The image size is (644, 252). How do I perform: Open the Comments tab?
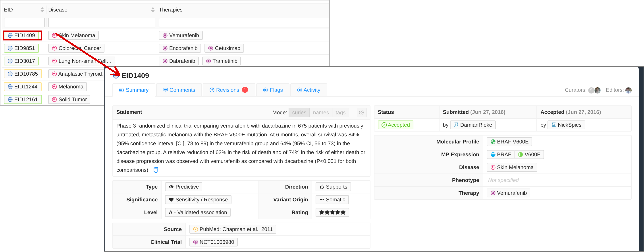coord(179,90)
